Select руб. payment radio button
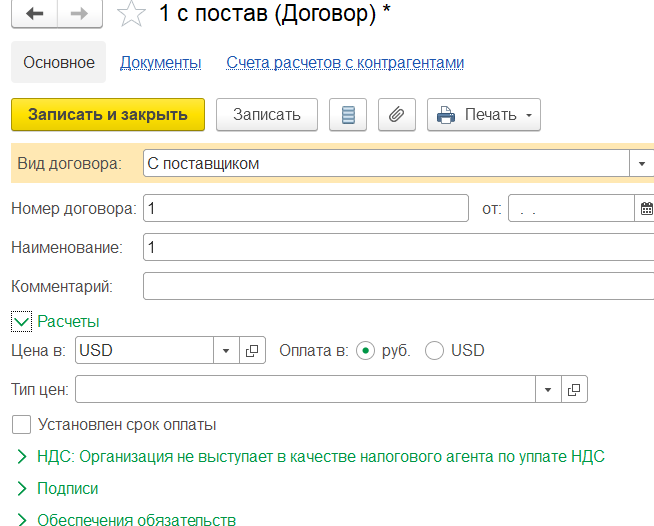654x526 pixels. [366, 351]
